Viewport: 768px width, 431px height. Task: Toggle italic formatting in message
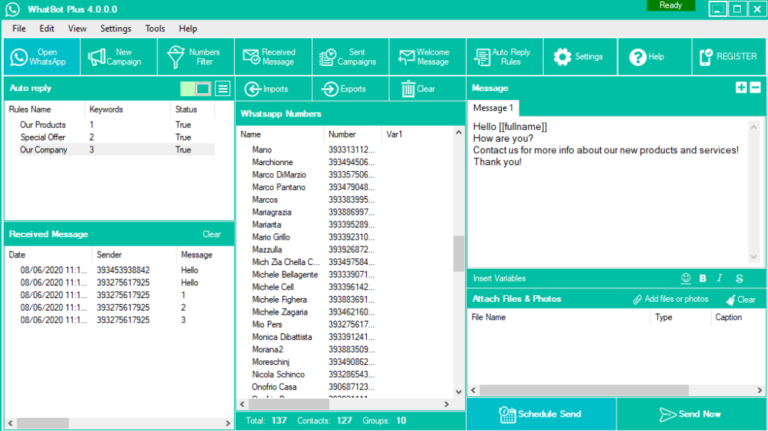pyautogui.click(x=721, y=278)
